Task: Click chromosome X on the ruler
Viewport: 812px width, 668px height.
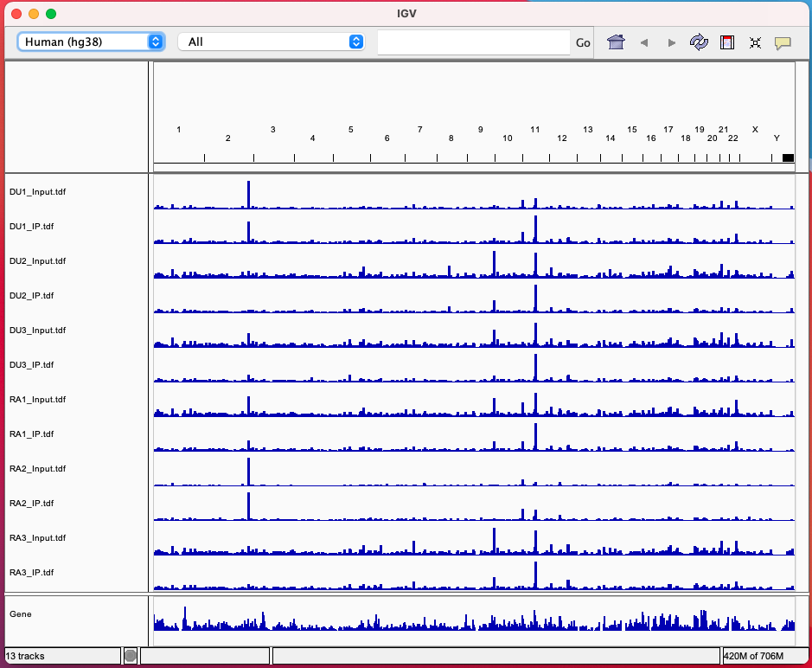Action: [x=755, y=130]
